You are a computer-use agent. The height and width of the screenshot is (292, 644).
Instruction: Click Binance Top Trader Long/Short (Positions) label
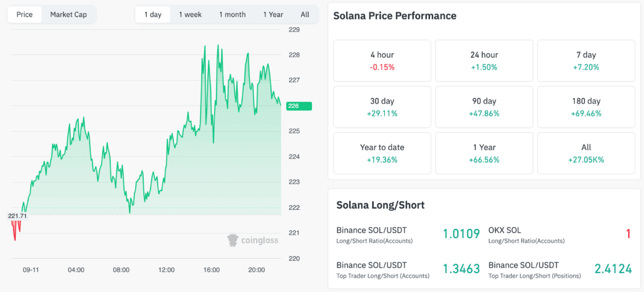coord(535,270)
